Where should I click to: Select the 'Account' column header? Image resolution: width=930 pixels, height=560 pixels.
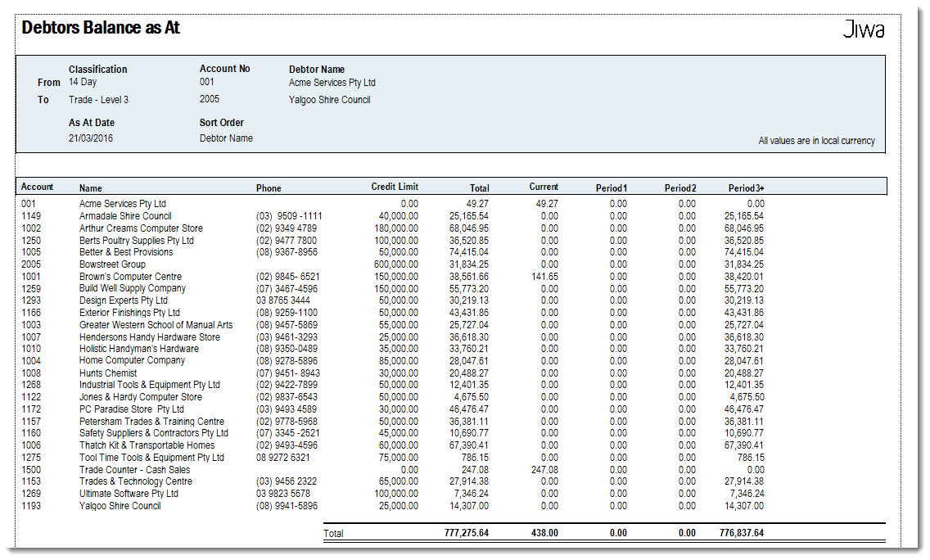[x=37, y=187]
